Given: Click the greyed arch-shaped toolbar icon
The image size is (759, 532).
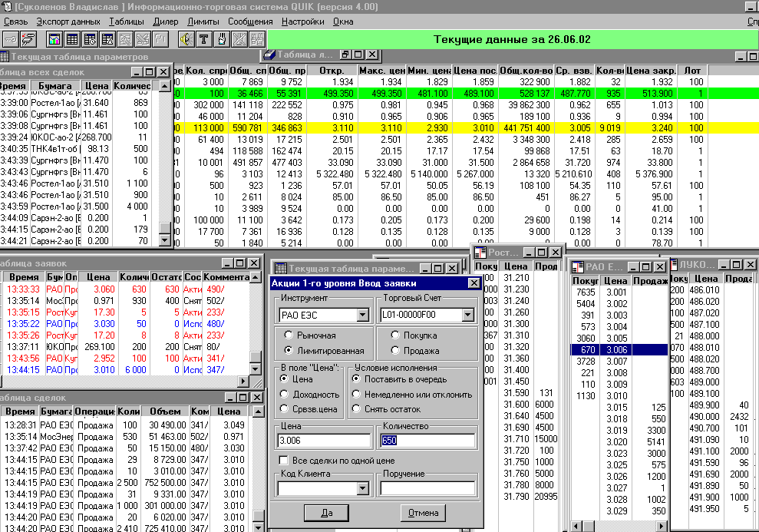Looking at the screenshot, I should (x=160, y=38).
